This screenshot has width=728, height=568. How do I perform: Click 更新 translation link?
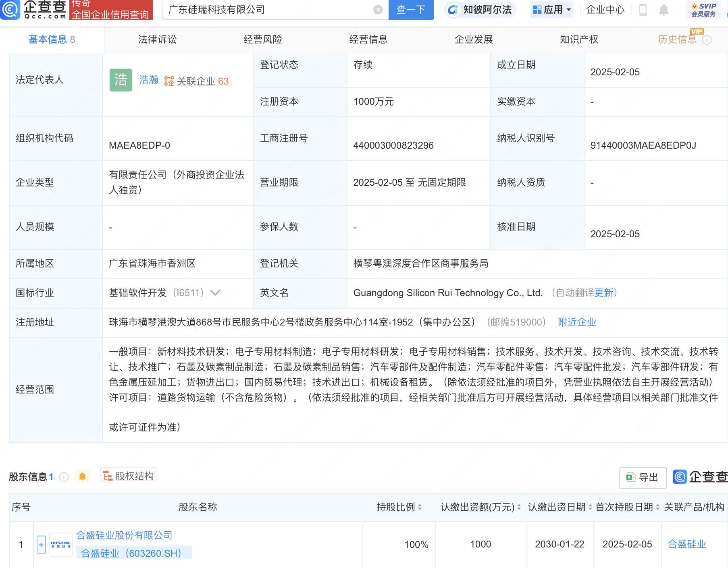click(x=603, y=293)
